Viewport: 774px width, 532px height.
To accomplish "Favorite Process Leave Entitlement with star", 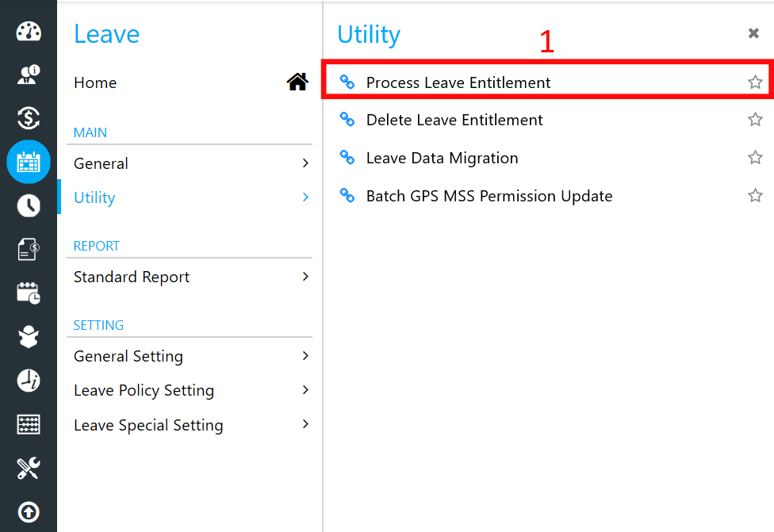I will tap(755, 82).
